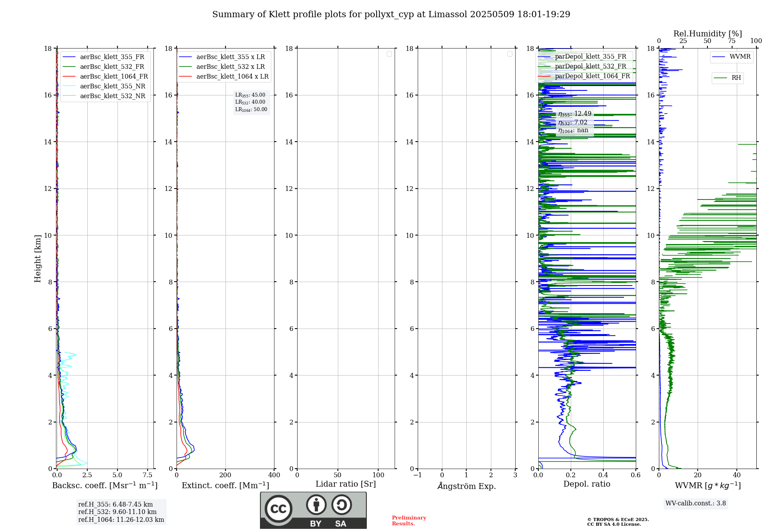
Task: Click legend entry aerBsc_klett_532_FR
Action: tap(103, 67)
